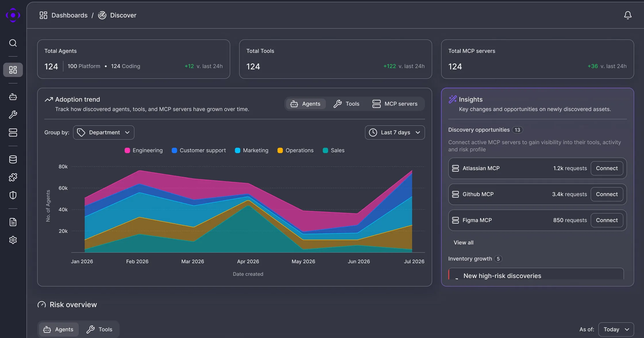The image size is (644, 338).
Task: Click the Atlassian MCP server icon
Action: (x=455, y=168)
